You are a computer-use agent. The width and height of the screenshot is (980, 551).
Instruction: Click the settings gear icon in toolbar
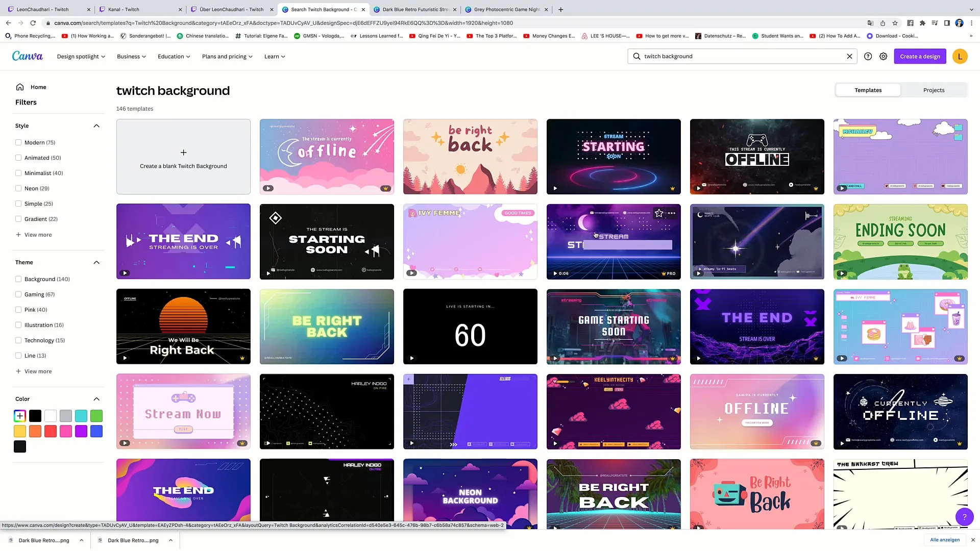point(884,56)
